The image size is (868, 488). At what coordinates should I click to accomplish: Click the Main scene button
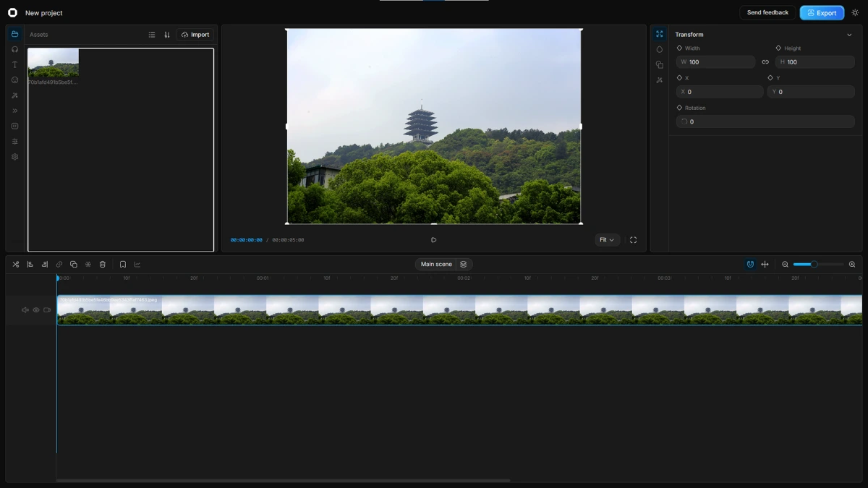click(436, 265)
